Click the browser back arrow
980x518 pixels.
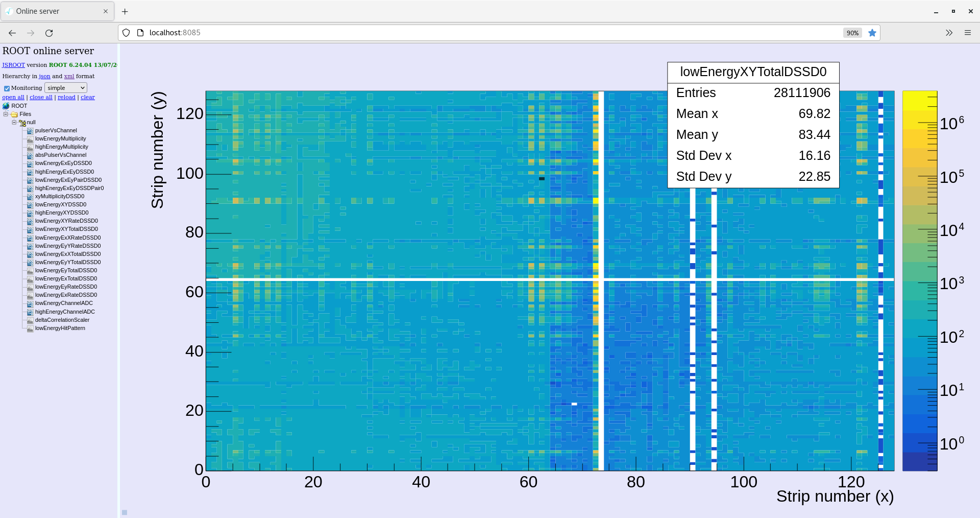(12, 33)
